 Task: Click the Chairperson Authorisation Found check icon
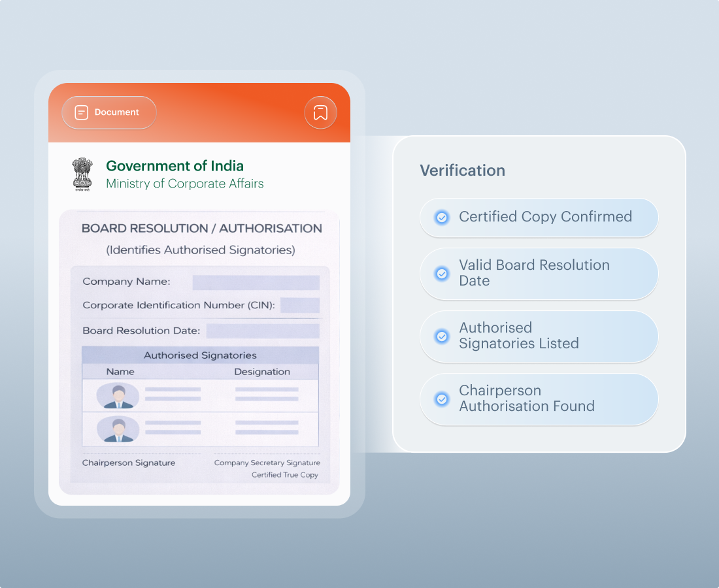point(442,399)
